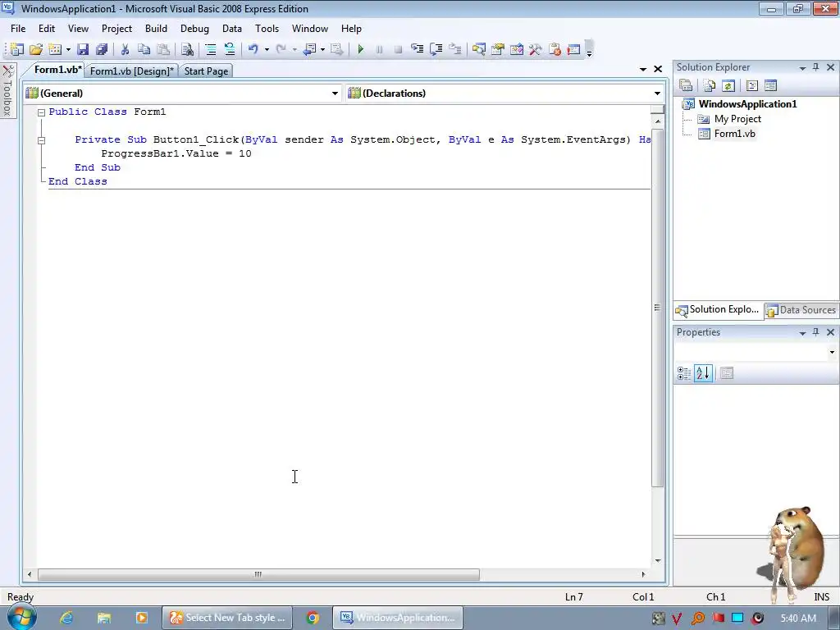
Task: Click the Step Into debug icon
Action: pos(417,49)
